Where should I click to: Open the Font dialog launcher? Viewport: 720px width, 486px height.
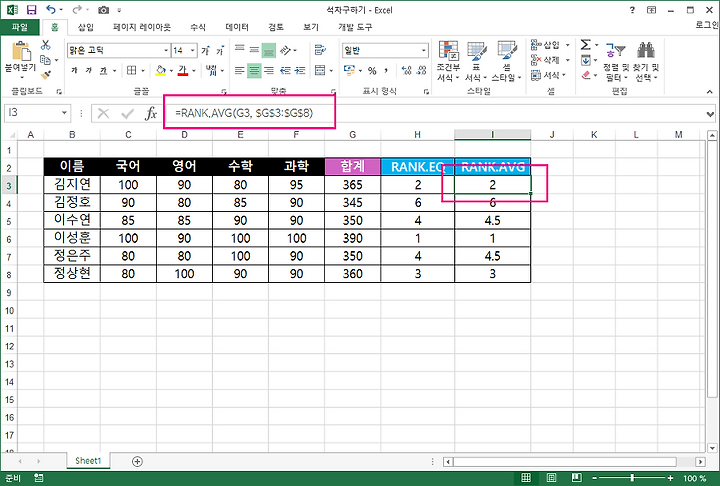pyautogui.click(x=224, y=91)
